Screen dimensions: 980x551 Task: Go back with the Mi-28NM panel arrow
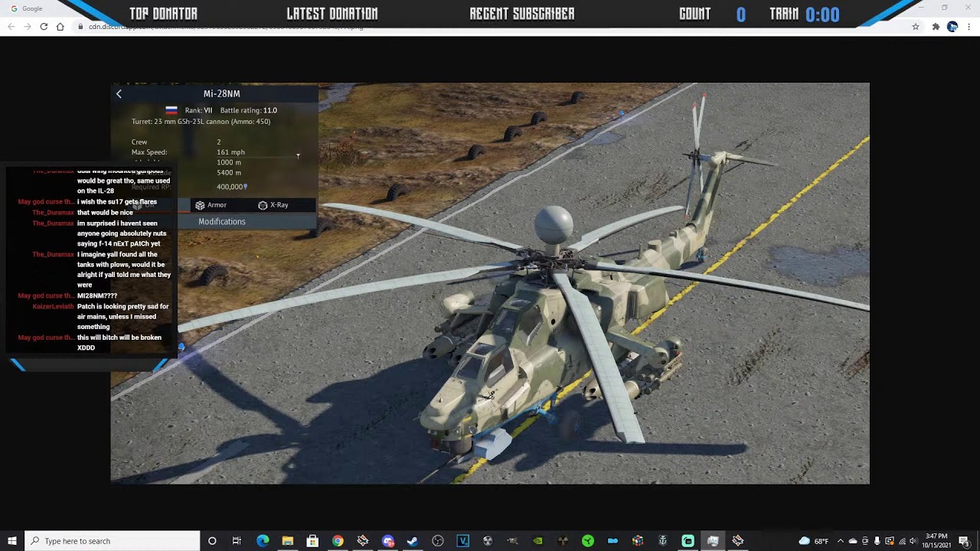coord(119,93)
